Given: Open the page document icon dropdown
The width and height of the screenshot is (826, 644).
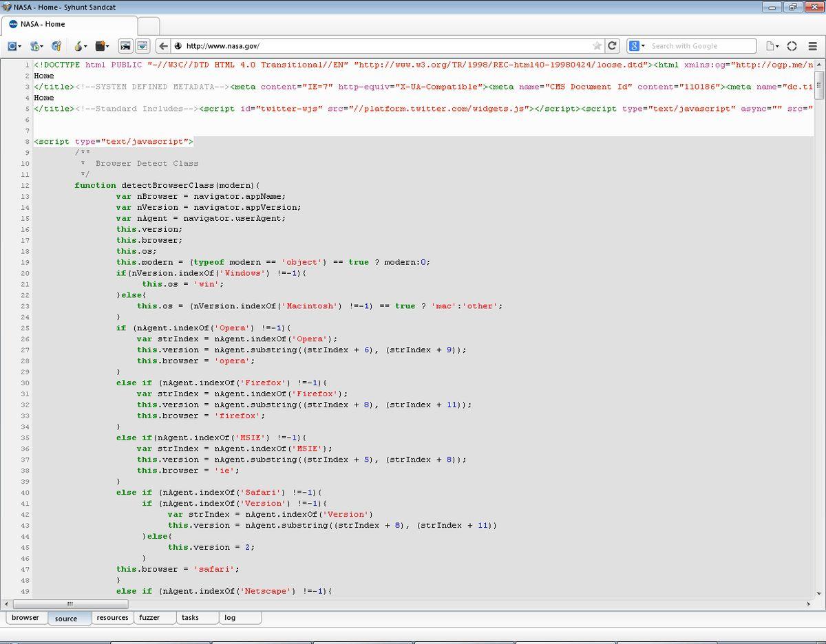Looking at the screenshot, I should pyautogui.click(x=772, y=46).
